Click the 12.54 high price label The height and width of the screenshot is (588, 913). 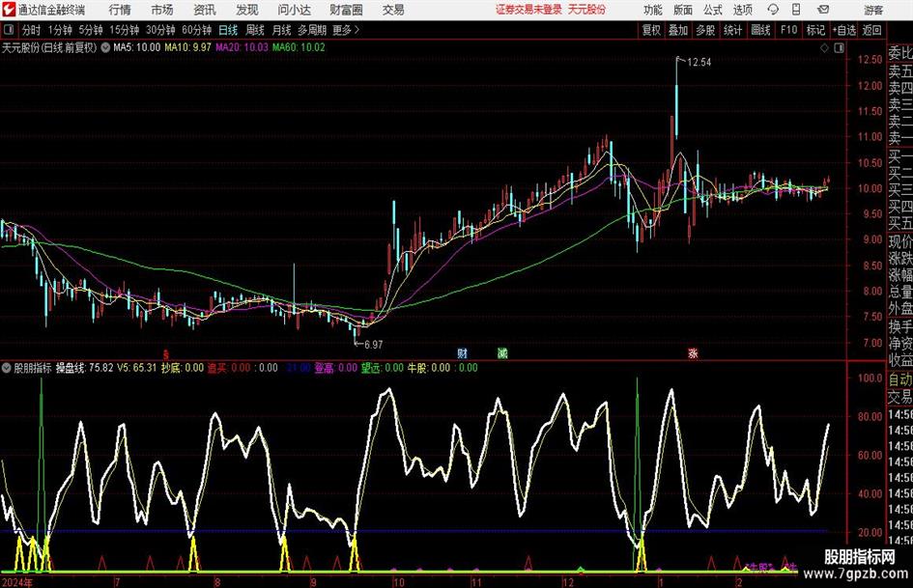coord(699,63)
